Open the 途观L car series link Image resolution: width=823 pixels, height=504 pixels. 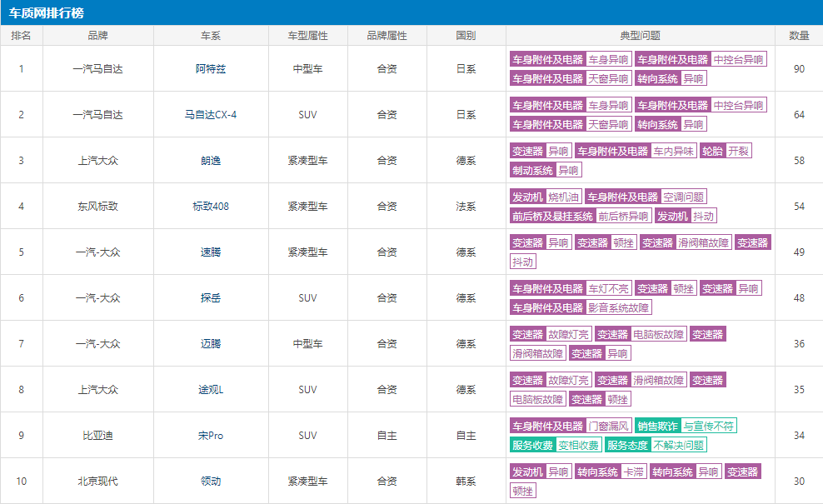coord(211,389)
